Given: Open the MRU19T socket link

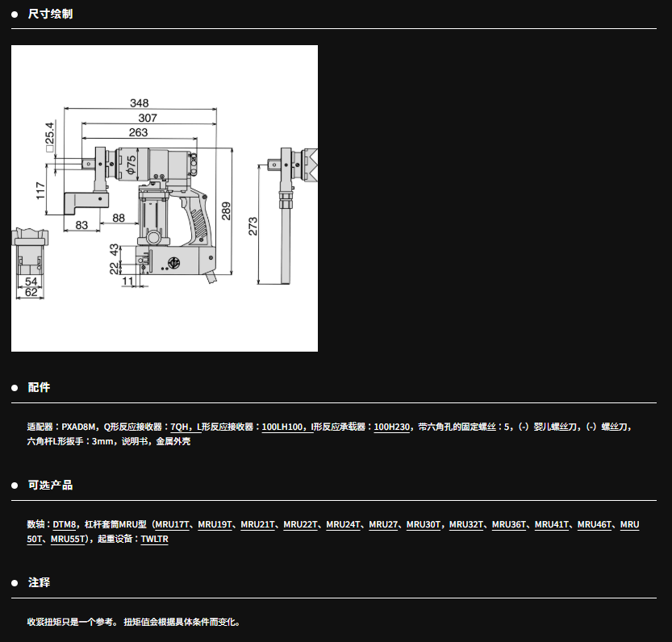Looking at the screenshot, I should (x=215, y=524).
